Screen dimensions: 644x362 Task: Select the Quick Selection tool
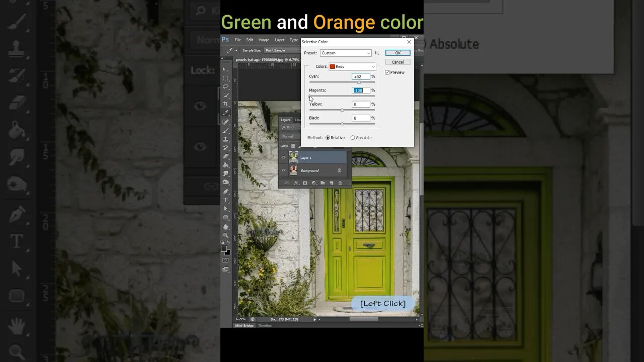[226, 96]
